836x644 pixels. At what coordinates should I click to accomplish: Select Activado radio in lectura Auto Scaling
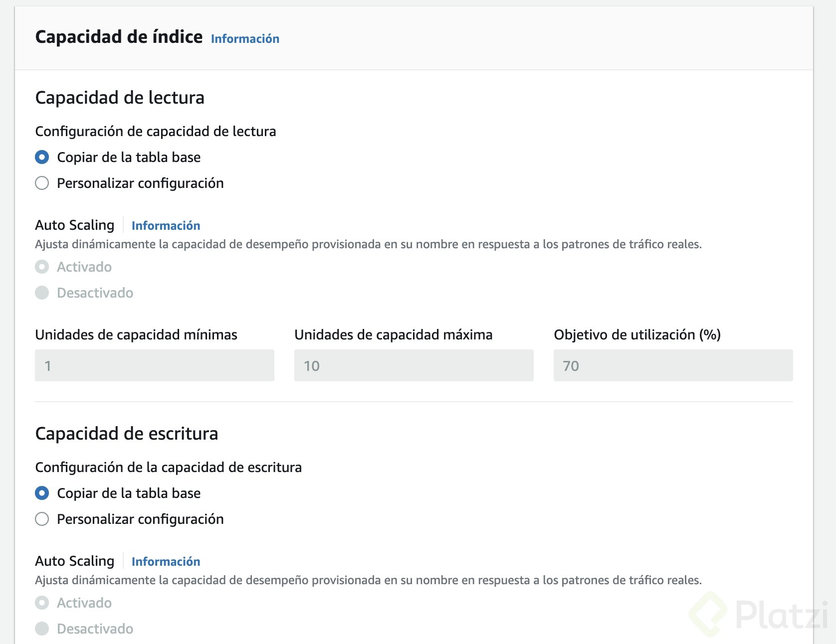[42, 267]
